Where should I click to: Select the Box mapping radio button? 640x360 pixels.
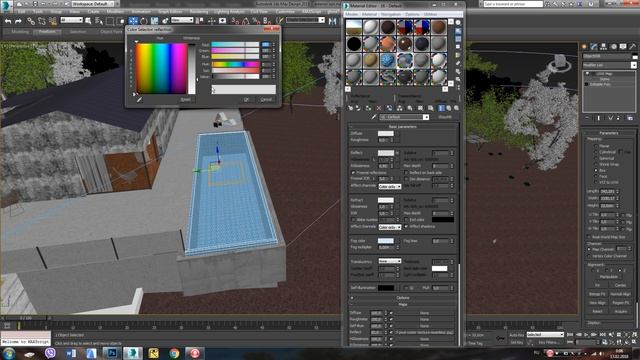[x=596, y=170]
